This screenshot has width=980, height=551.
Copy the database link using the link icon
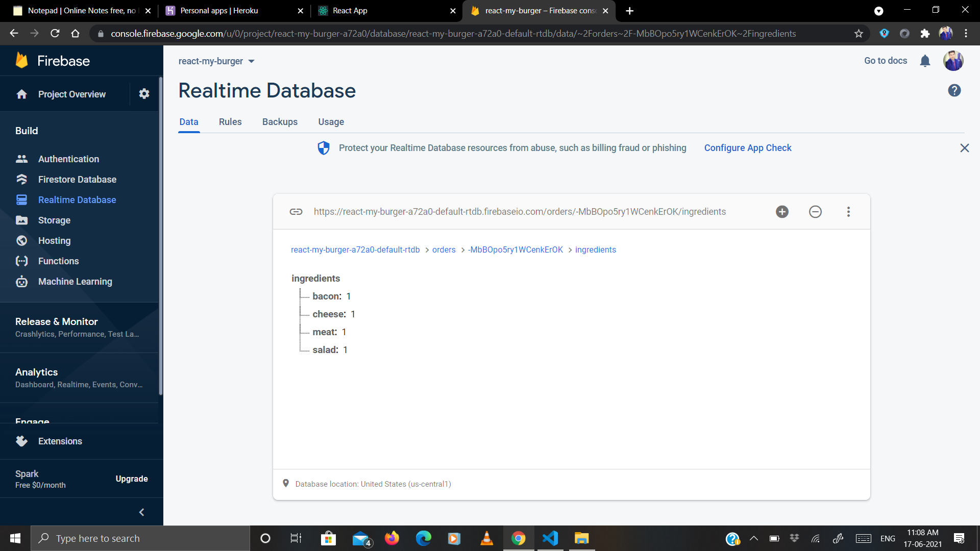click(296, 211)
